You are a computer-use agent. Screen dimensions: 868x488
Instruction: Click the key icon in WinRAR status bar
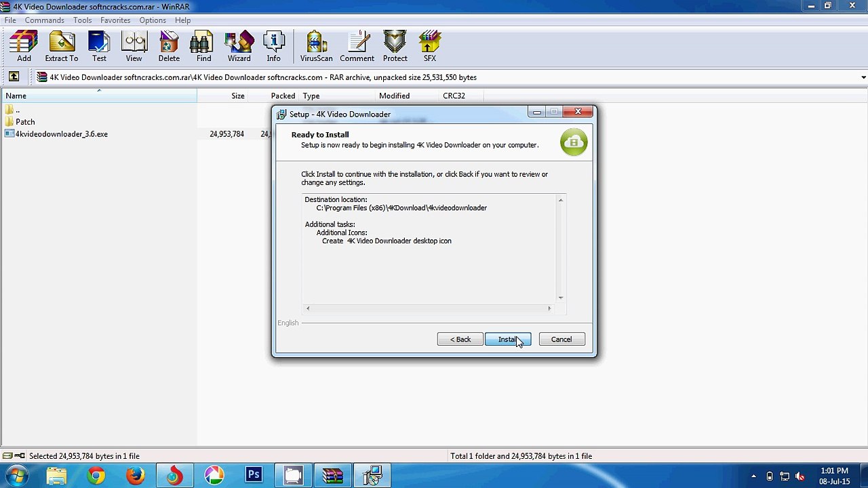[20, 456]
